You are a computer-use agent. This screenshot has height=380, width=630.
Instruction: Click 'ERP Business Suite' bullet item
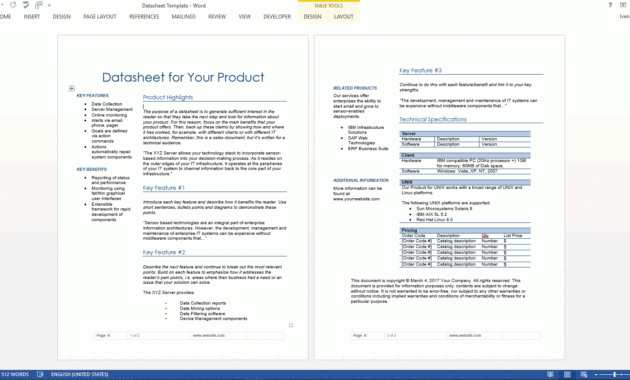368,149
